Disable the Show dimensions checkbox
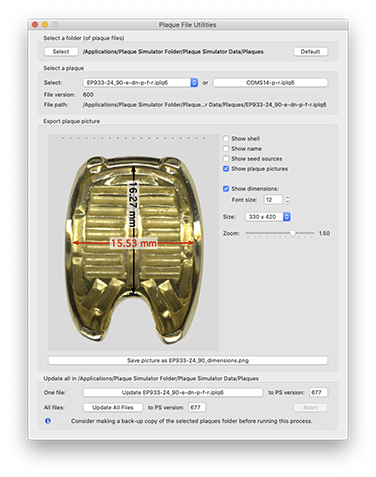The image size is (376, 477). click(226, 189)
